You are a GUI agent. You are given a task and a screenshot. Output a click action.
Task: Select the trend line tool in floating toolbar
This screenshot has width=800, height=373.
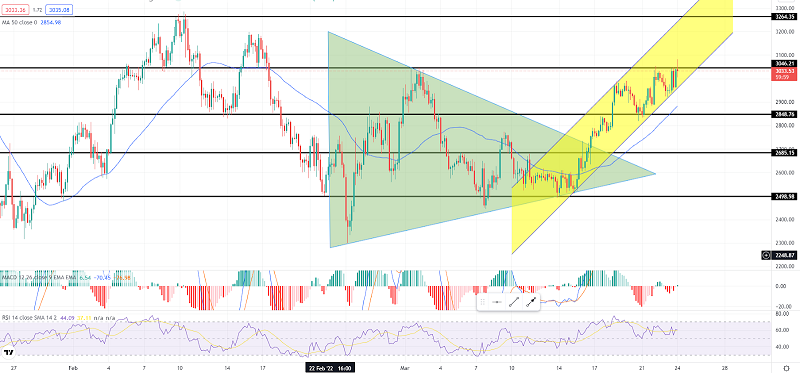click(514, 302)
